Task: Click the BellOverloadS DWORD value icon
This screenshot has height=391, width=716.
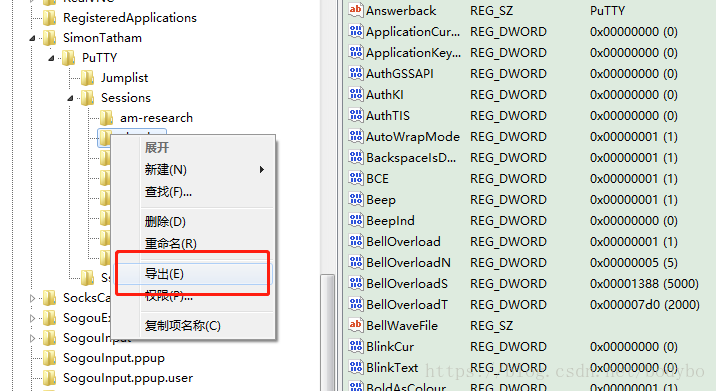Action: [356, 283]
